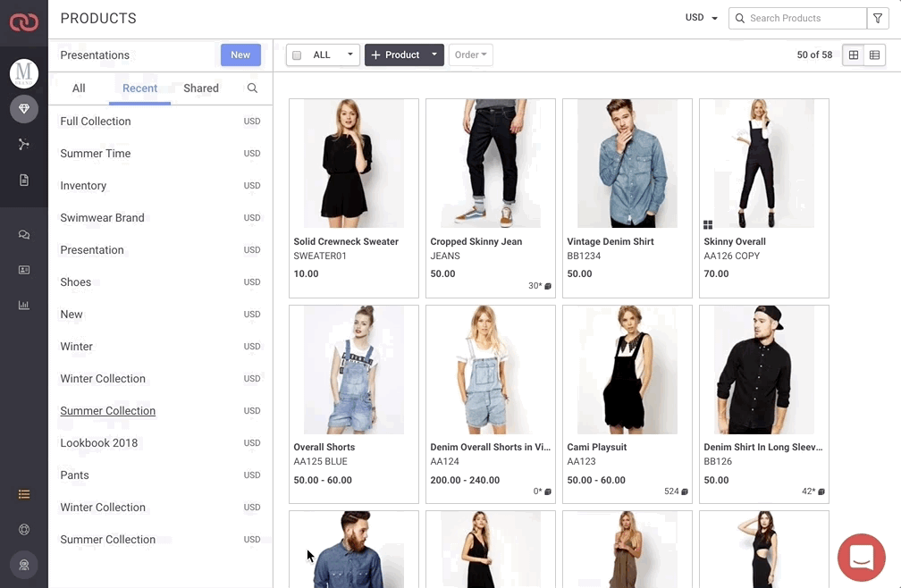This screenshot has height=588, width=901.
Task: Expand the Product button dropdown arrow
Action: coord(434,55)
